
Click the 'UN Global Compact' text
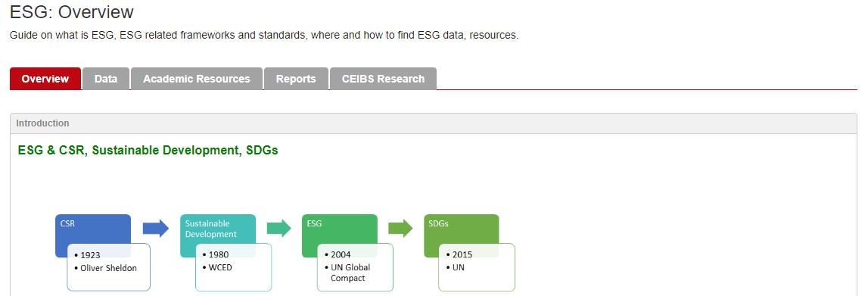click(350, 273)
